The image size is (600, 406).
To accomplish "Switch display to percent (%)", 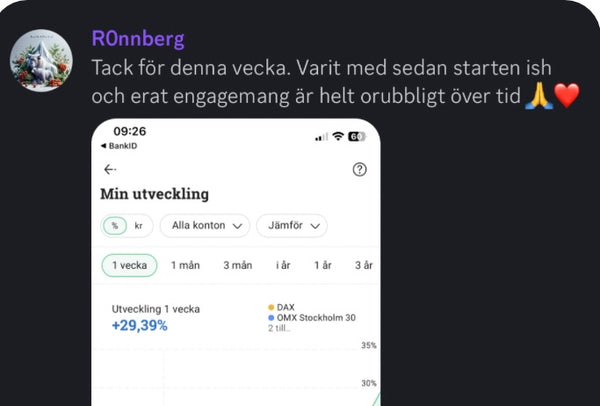I will pos(114,226).
